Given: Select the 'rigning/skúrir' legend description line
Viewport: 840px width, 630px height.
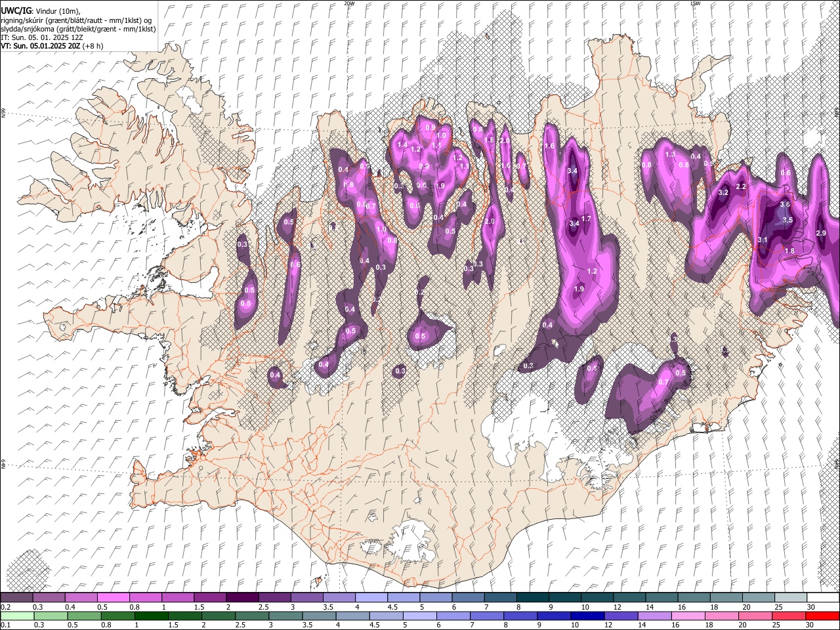Looking at the screenshot, I should (x=76, y=20).
